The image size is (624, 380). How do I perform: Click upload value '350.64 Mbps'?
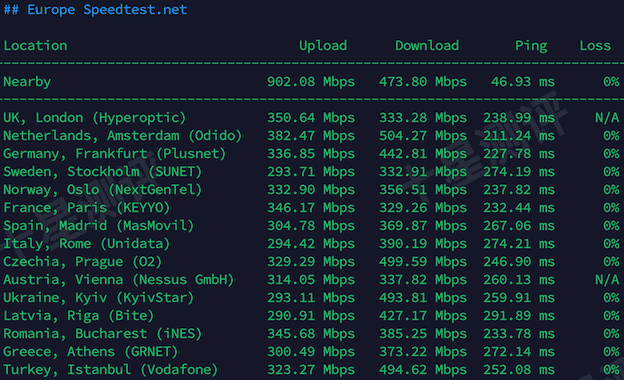(x=311, y=118)
